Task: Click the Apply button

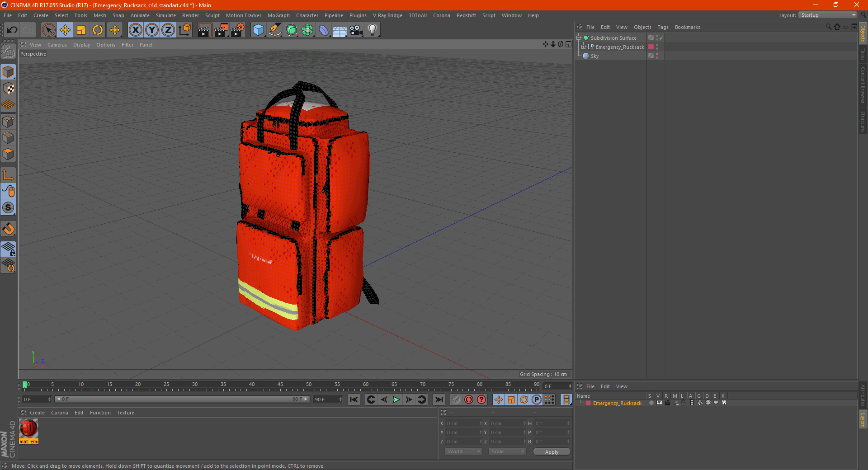Action: [552, 452]
